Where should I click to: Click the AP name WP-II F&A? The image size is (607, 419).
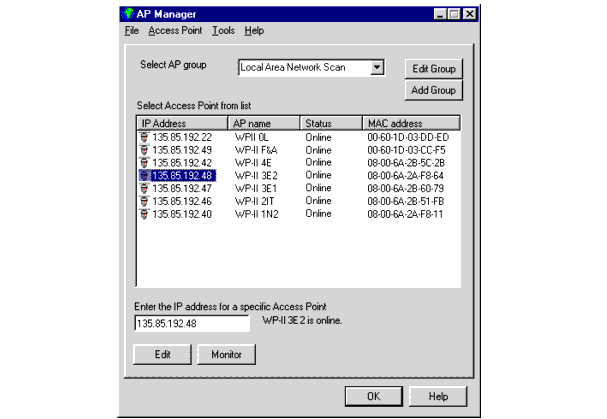pyautogui.click(x=256, y=150)
